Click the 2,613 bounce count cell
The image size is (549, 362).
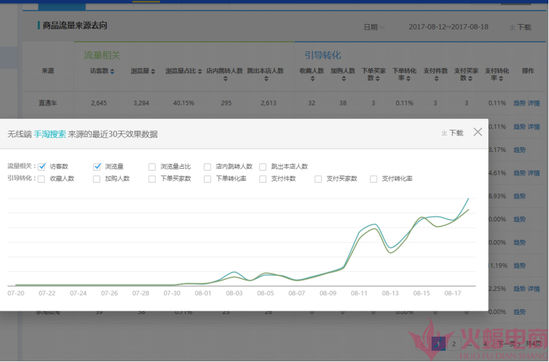coord(268,103)
